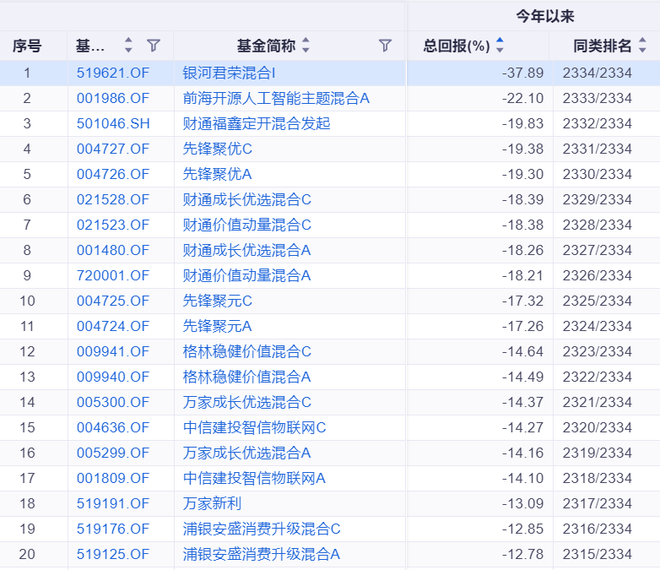The width and height of the screenshot is (660, 570).
Task: Open the 银河君荣混合I fund
Action: click(229, 73)
